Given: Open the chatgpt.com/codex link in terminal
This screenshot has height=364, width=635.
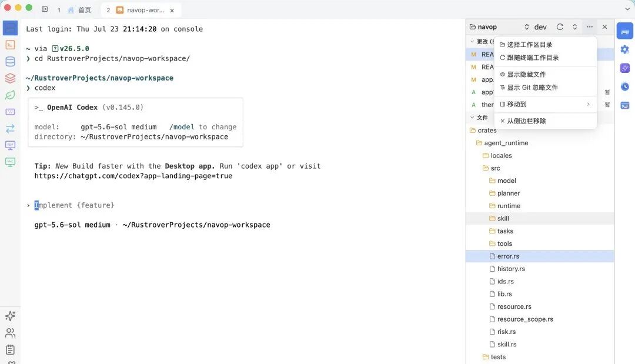Looking at the screenshot, I should [x=133, y=176].
